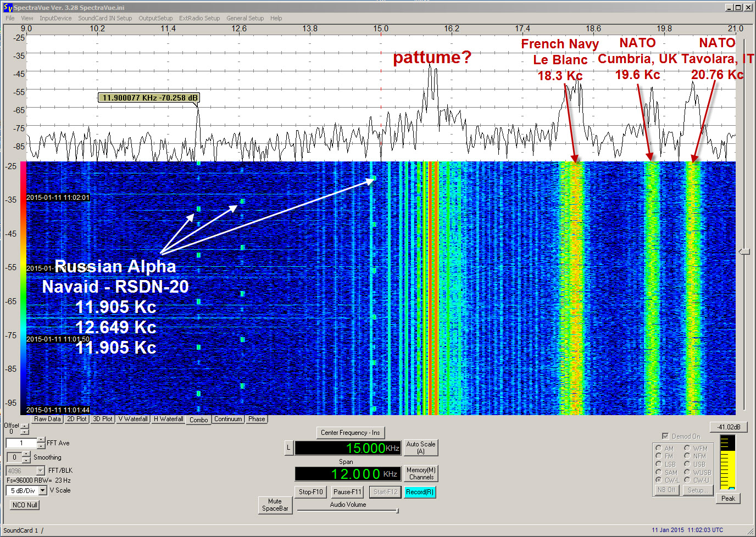Open the View menu
The height and width of the screenshot is (537, 756).
click(27, 18)
